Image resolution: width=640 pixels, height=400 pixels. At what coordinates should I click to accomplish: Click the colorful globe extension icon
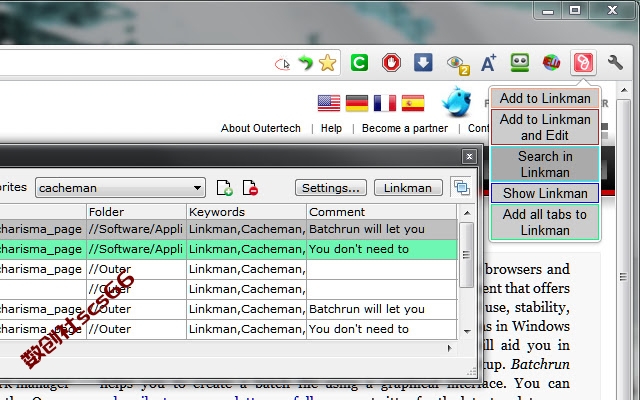tap(551, 63)
